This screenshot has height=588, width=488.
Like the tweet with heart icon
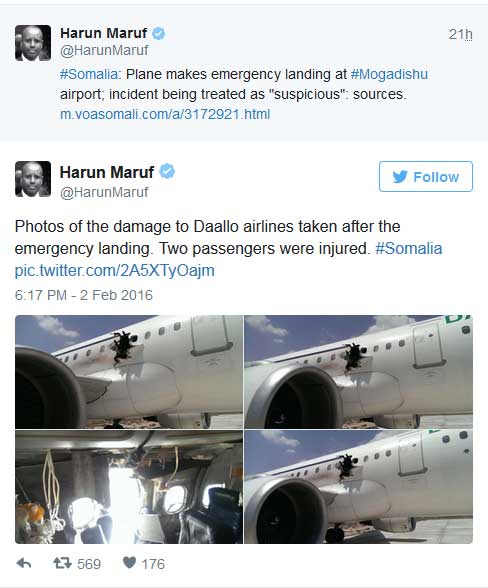tap(129, 562)
